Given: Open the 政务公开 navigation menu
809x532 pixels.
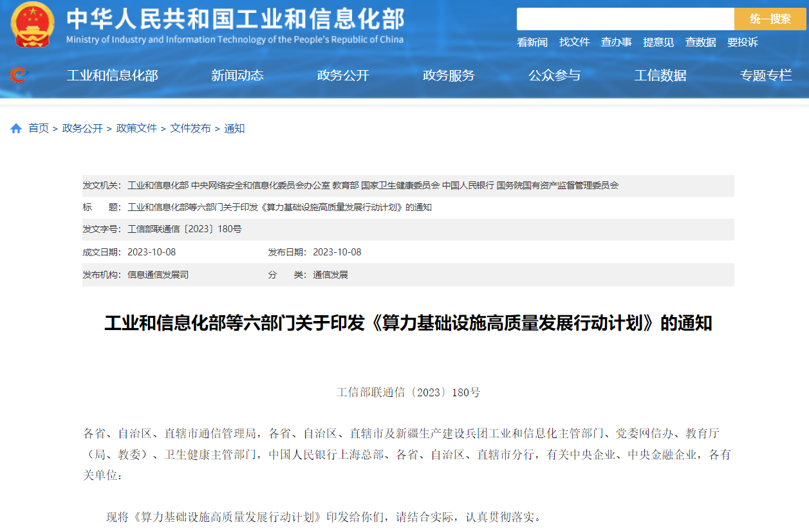Looking at the screenshot, I should click(x=342, y=75).
